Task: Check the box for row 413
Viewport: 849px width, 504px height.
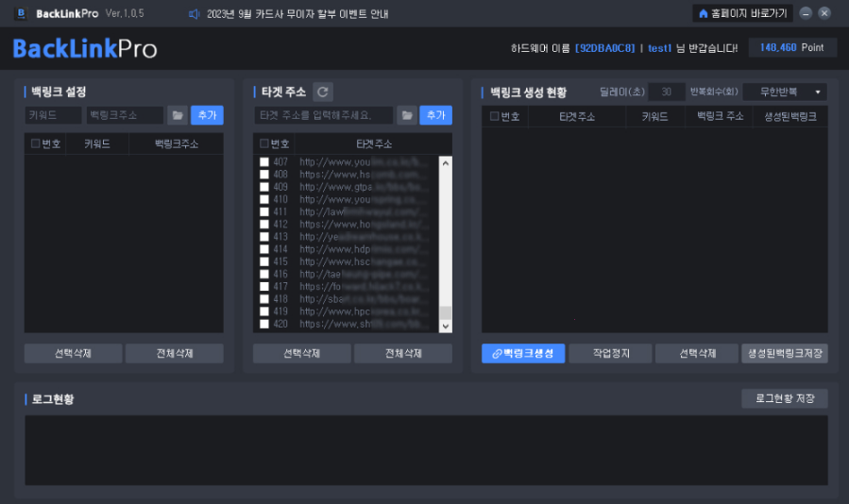Action: (x=264, y=237)
